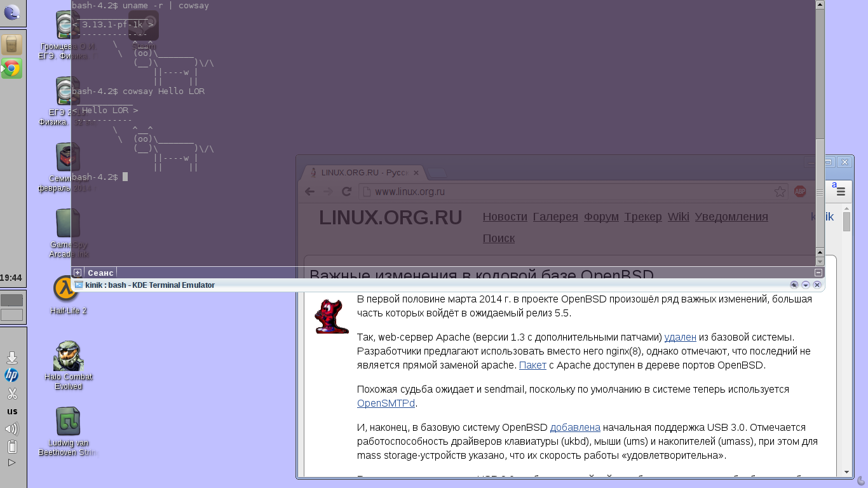Screen dimensions: 868x488
Task: Open the HP tray icon
Action: pos(11,375)
